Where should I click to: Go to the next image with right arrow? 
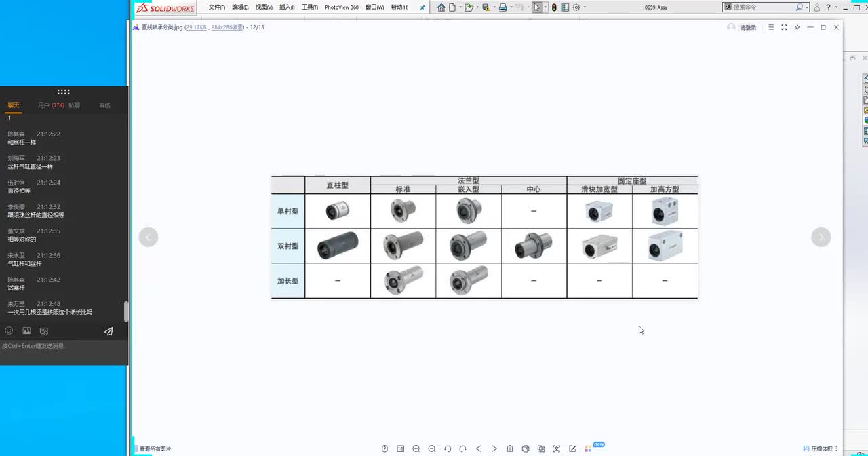(821, 237)
